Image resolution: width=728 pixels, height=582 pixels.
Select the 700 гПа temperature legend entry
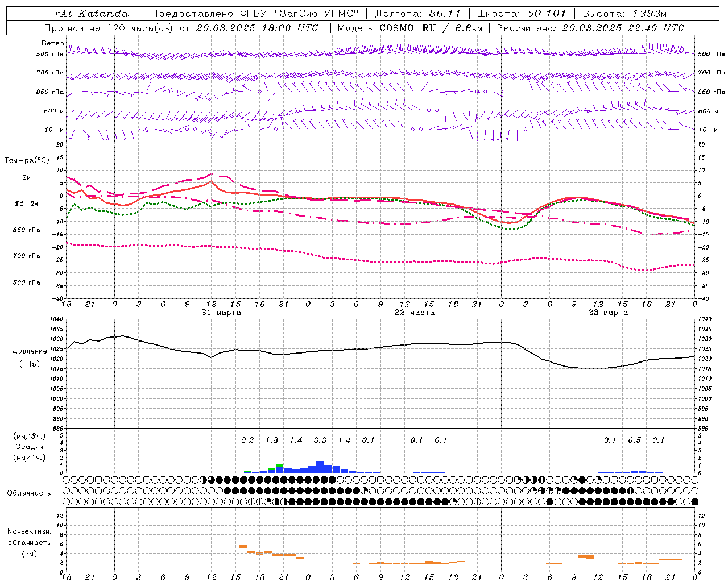coord(26,256)
